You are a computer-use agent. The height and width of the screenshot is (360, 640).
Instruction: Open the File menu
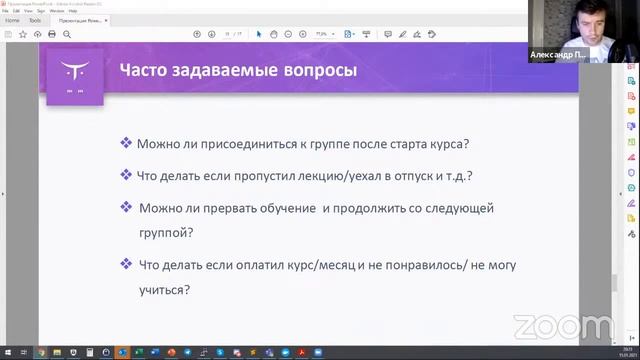tap(5, 11)
